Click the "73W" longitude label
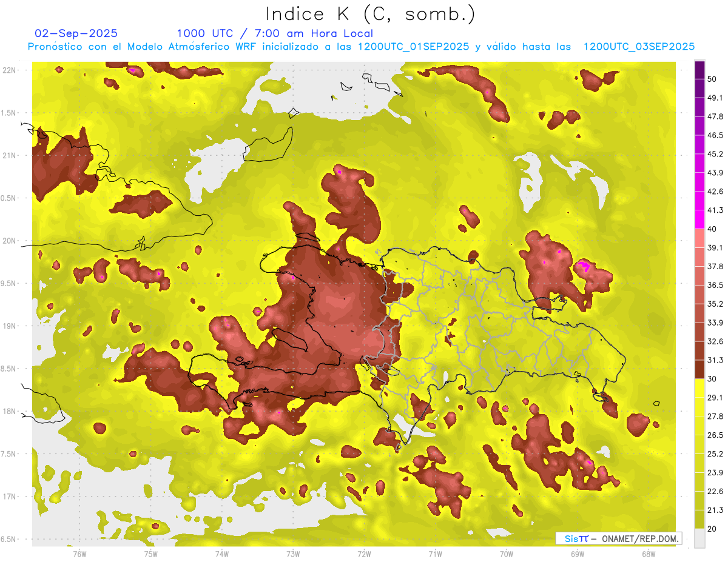This screenshot has width=728, height=562. pyautogui.click(x=293, y=554)
